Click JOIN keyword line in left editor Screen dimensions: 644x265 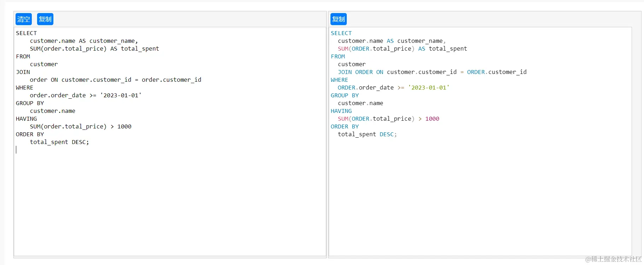click(23, 72)
